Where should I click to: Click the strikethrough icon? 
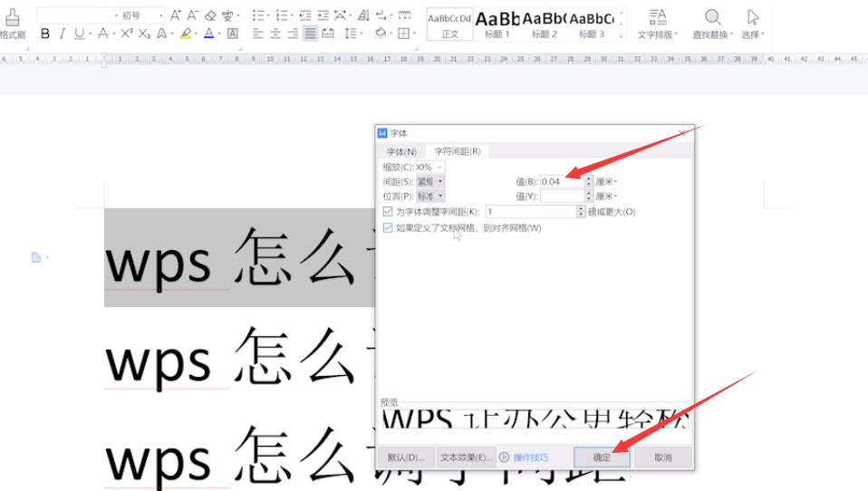point(102,34)
